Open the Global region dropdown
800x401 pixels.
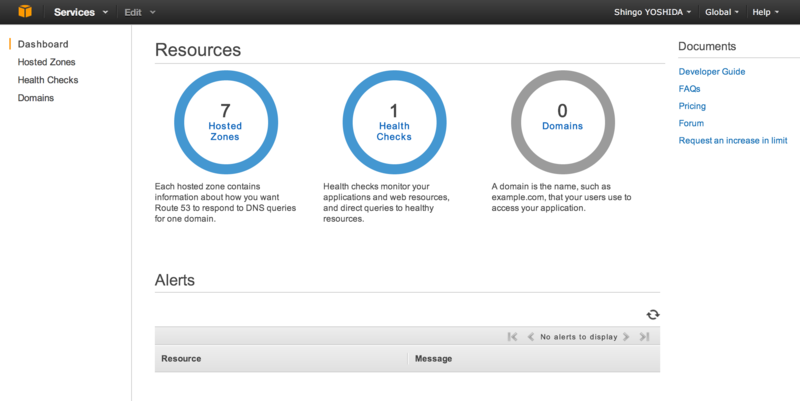click(722, 12)
